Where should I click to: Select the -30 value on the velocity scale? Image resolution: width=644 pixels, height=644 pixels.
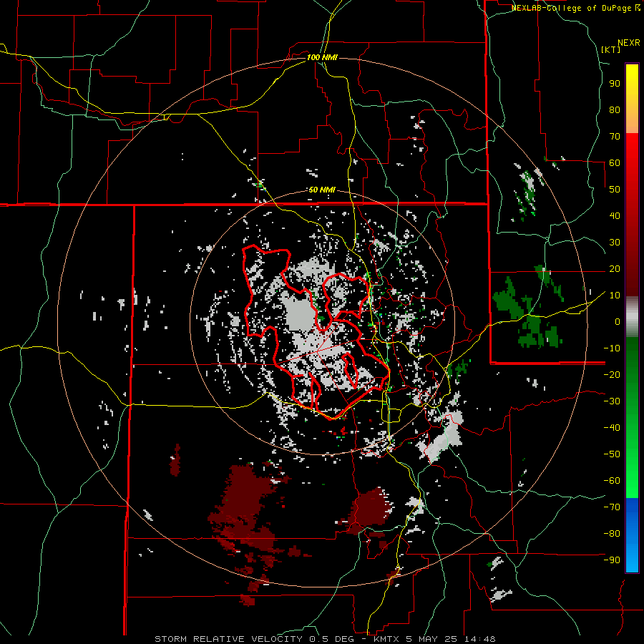coord(612,401)
